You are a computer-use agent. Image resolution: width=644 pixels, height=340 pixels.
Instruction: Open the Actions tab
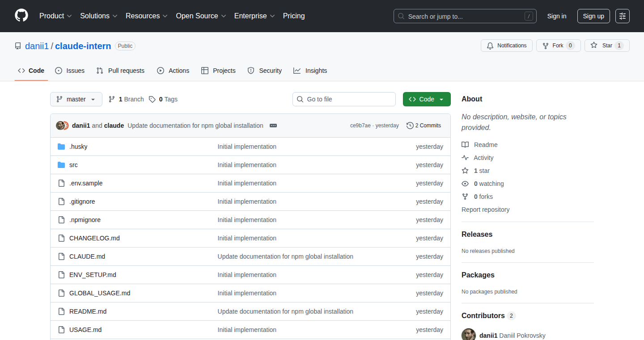pos(173,71)
